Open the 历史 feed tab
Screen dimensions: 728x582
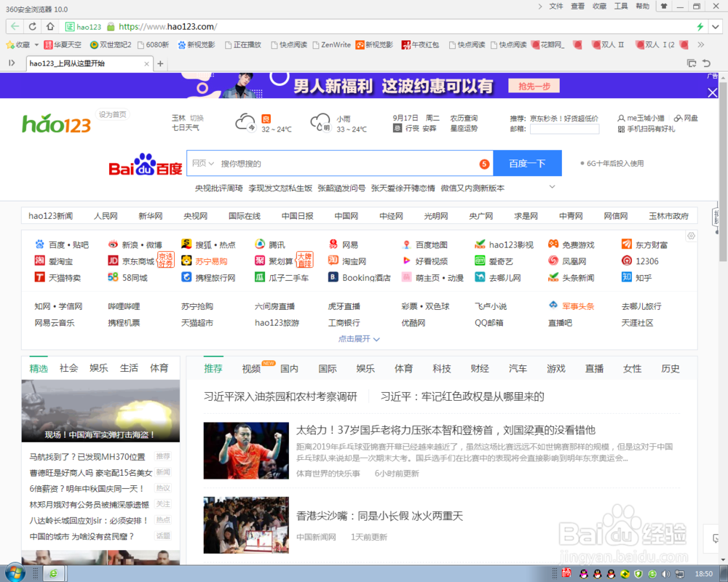[x=670, y=369]
